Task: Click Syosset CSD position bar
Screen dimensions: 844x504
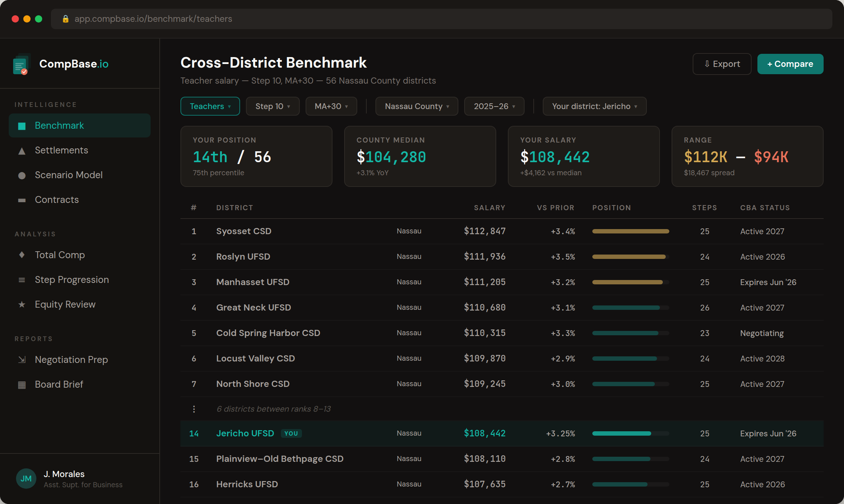Action: [630, 231]
